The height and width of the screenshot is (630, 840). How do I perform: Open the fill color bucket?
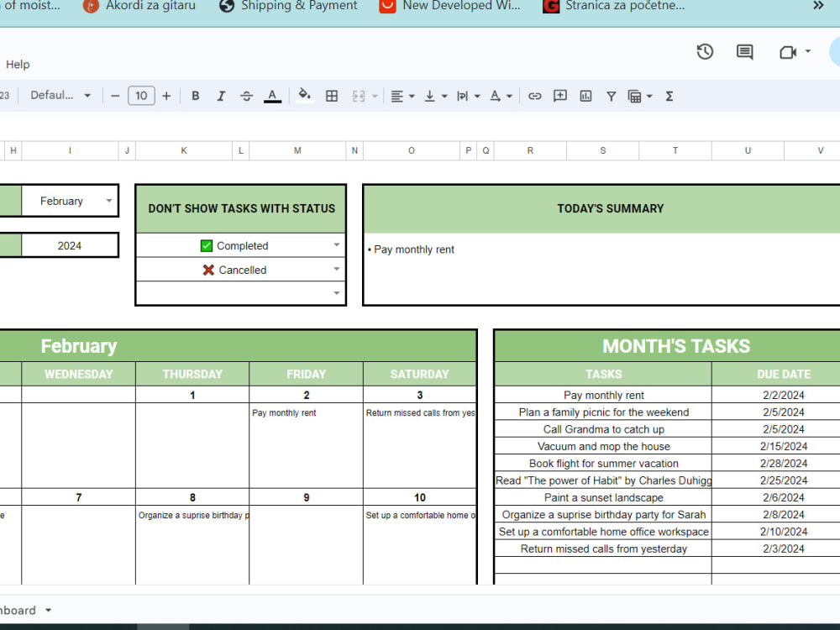click(304, 96)
